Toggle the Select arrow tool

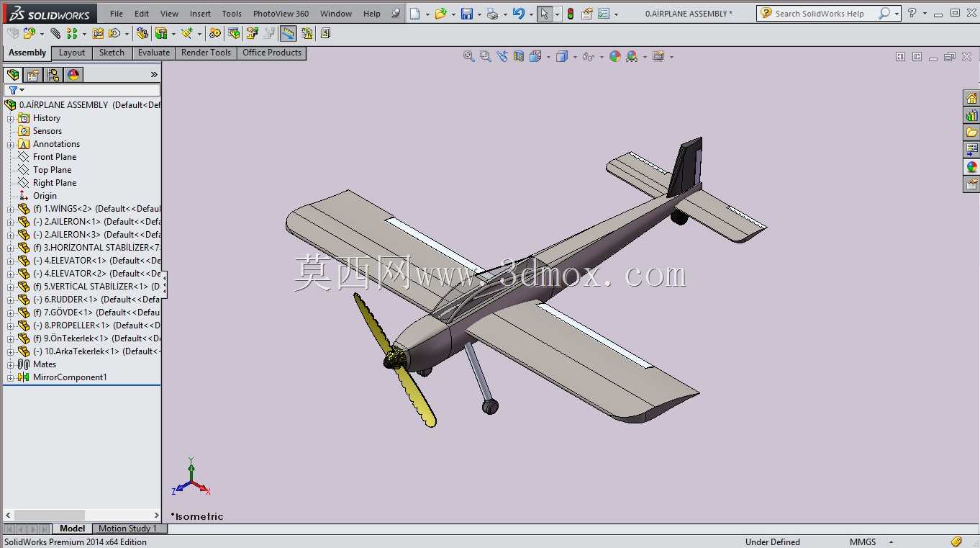coord(544,14)
